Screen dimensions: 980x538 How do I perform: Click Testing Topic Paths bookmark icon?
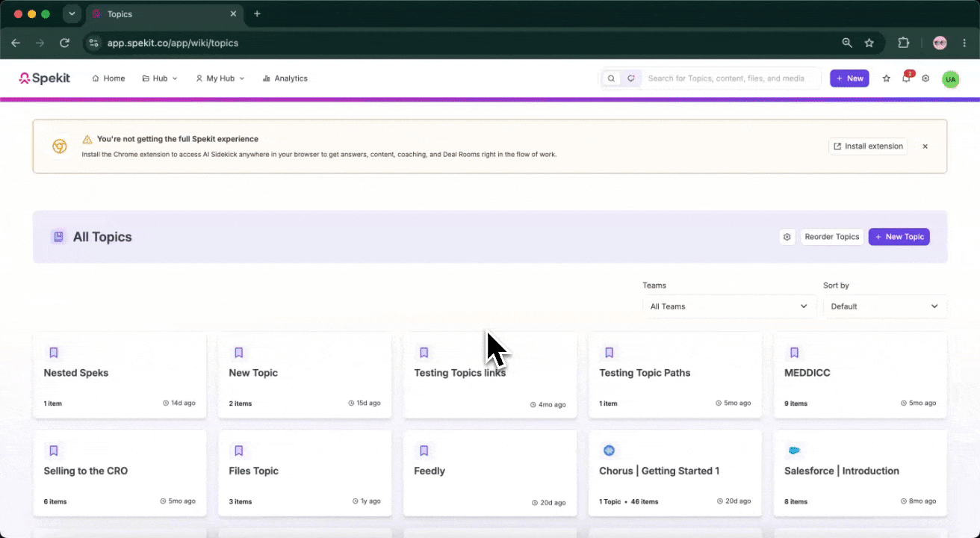[x=610, y=353]
